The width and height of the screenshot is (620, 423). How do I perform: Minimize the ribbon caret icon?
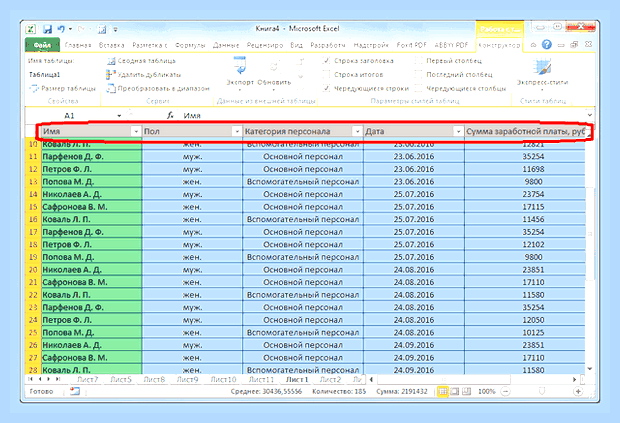click(533, 45)
